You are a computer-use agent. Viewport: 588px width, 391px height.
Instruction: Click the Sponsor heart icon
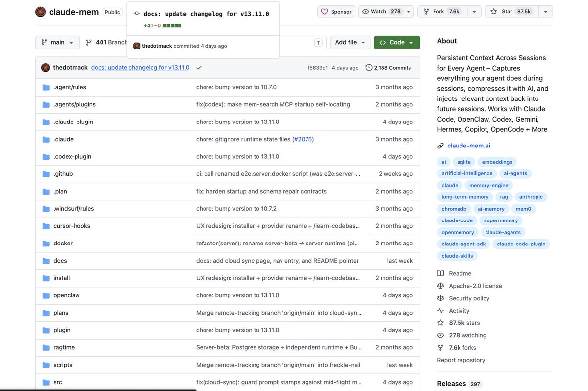[325, 12]
